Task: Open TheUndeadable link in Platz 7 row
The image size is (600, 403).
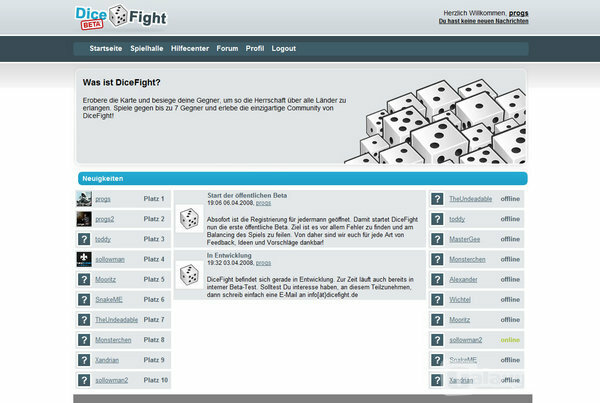Action: (x=116, y=320)
